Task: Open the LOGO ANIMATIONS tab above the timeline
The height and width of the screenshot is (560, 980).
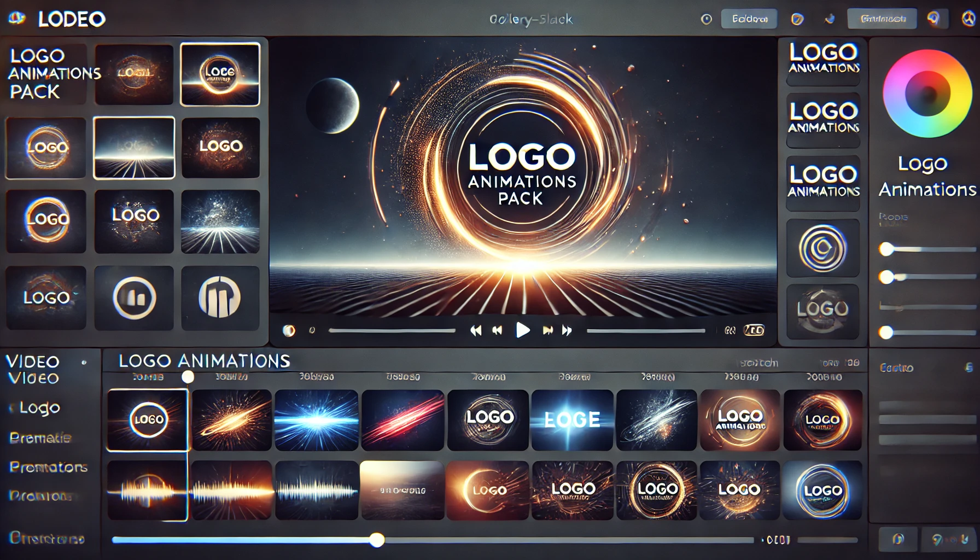Action: click(x=204, y=361)
